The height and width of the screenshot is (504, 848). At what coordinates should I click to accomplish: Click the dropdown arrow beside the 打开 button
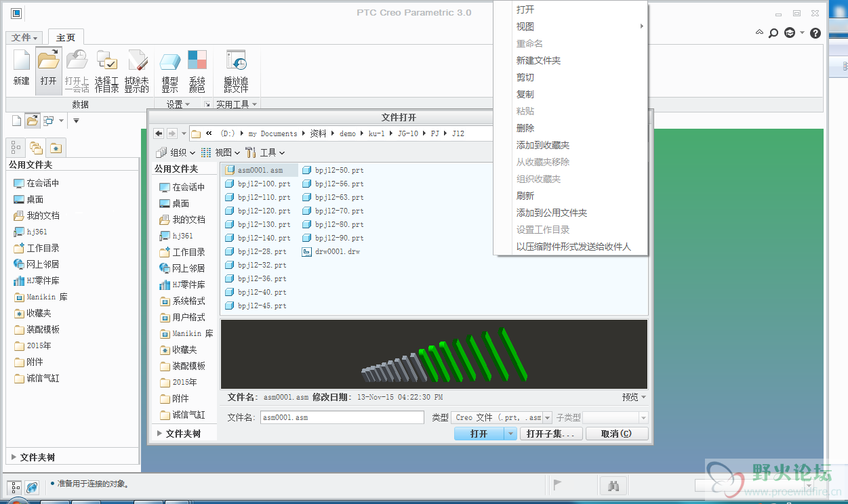[x=511, y=434]
